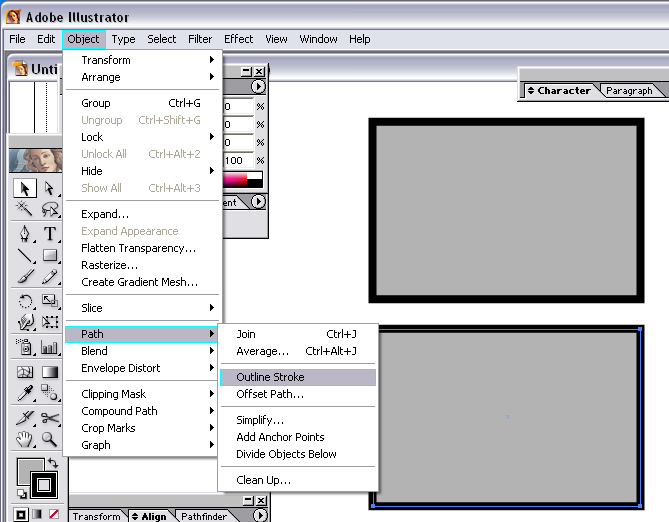Select the Scissors tool
This screenshot has height=522, width=669.
coord(50,417)
